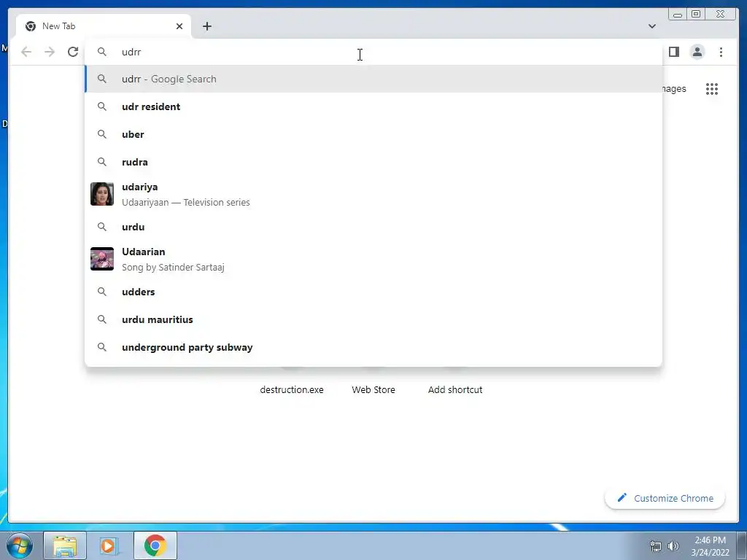Image resolution: width=747 pixels, height=560 pixels.
Task: Expand the tab search chevron
Action: [651, 26]
